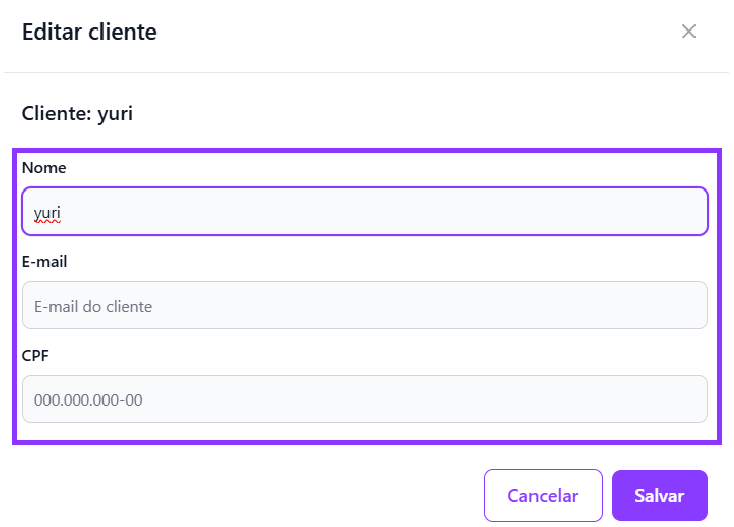This screenshot has height=527, width=734.
Task: Click the 'Cliente: yuri' heading text
Action: pyautogui.click(x=77, y=113)
